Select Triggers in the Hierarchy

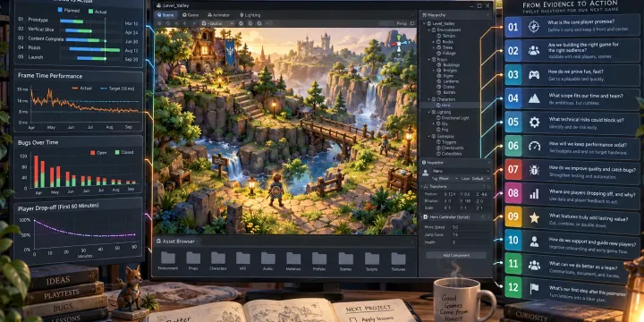click(x=450, y=142)
